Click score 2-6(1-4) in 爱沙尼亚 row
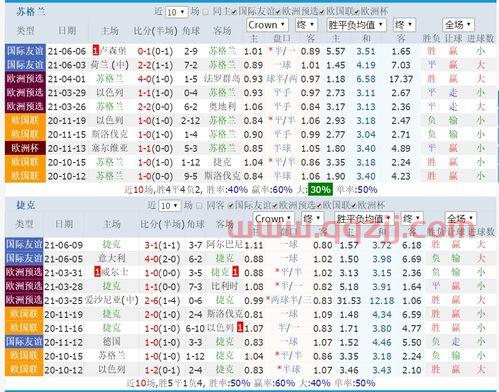Image resolution: width=499 pixels, height=392 pixels. (162, 300)
